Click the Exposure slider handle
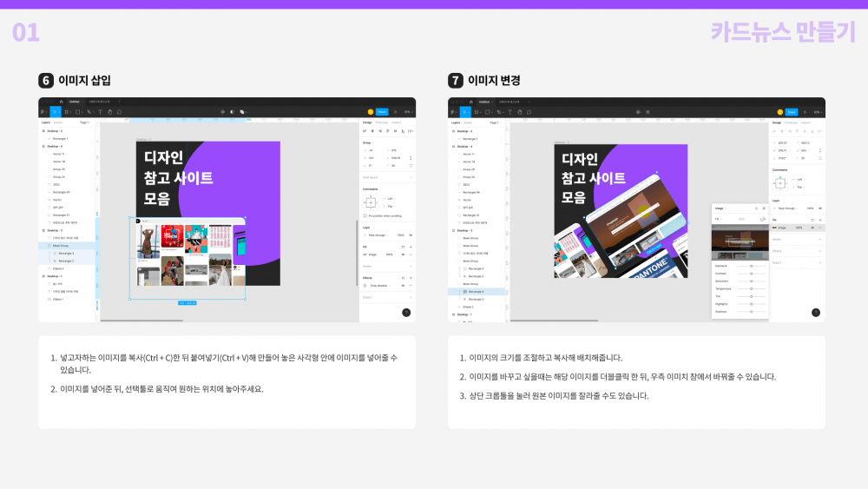 coord(751,266)
